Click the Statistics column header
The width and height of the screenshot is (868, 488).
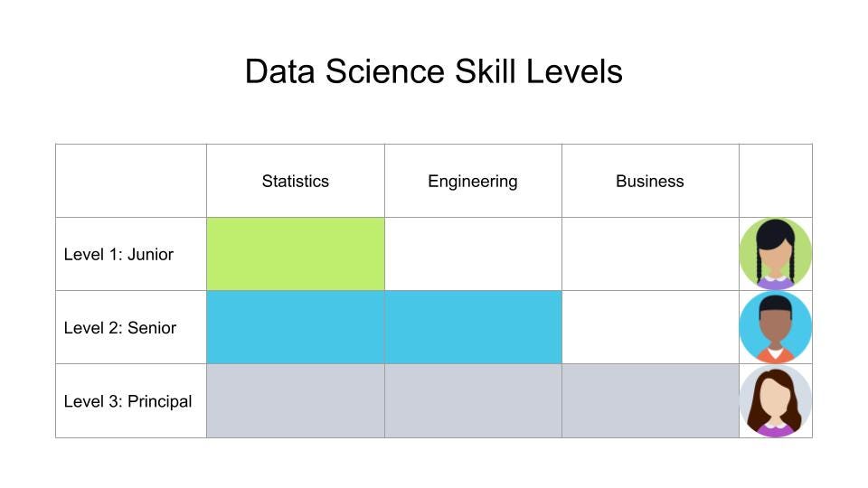295,181
